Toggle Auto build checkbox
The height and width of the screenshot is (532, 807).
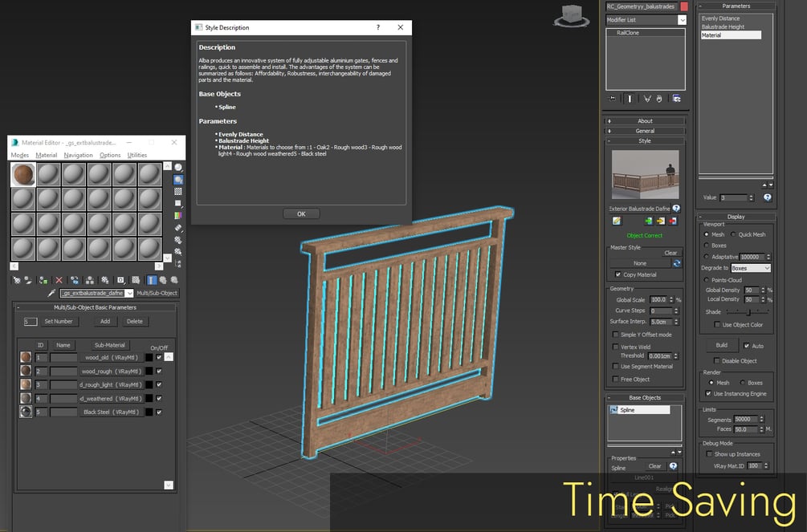tap(747, 346)
